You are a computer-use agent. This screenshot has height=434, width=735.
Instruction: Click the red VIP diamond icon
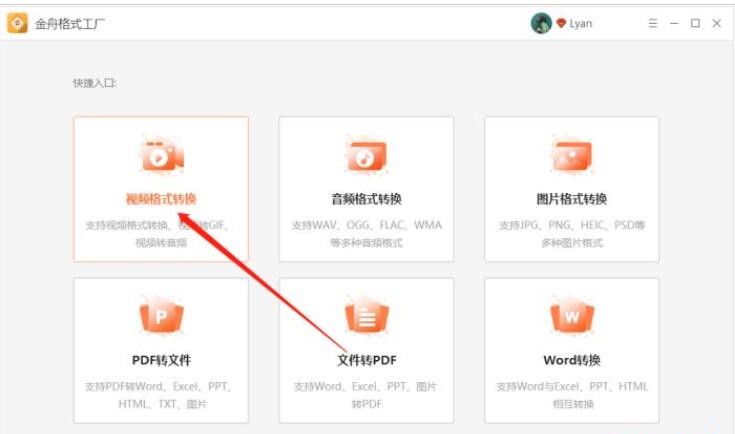[562, 23]
